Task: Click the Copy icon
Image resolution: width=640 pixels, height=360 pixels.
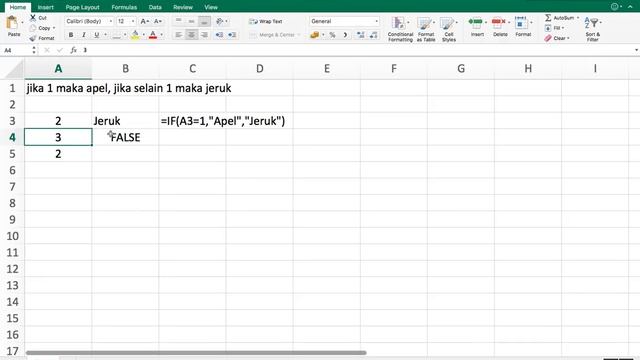Action: point(33,28)
